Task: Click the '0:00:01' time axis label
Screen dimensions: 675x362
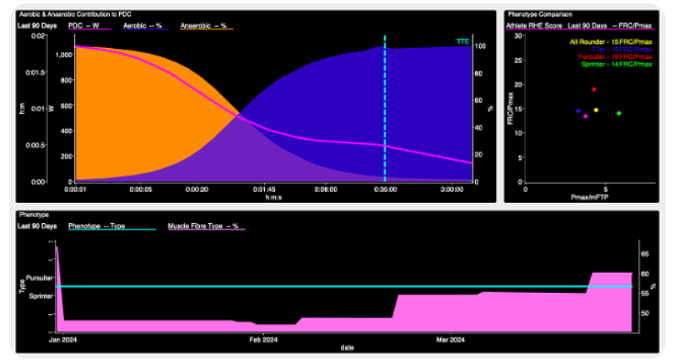Action: coord(75,189)
